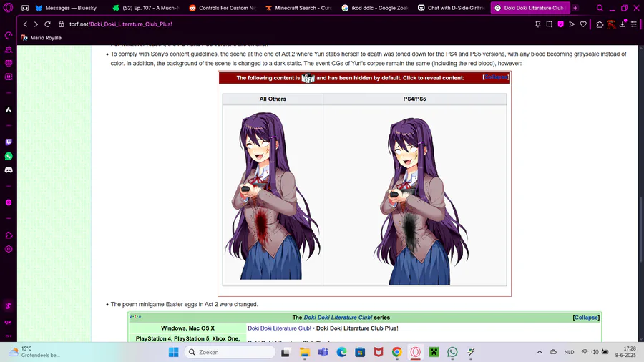Viewport: 644px width, 362px height.
Task: Open the sidebar settings gear icon
Action: pos(9,249)
